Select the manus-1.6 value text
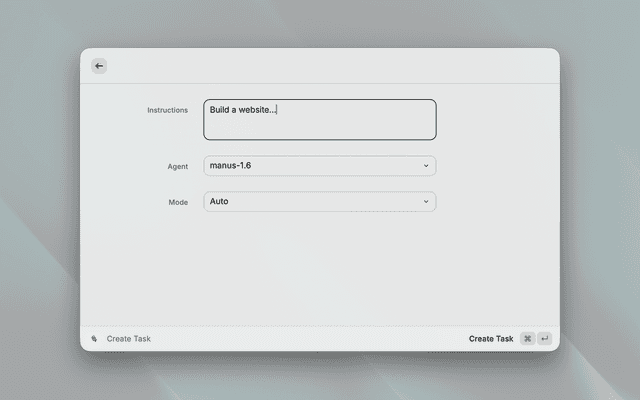This screenshot has height=400, width=640. 230,166
